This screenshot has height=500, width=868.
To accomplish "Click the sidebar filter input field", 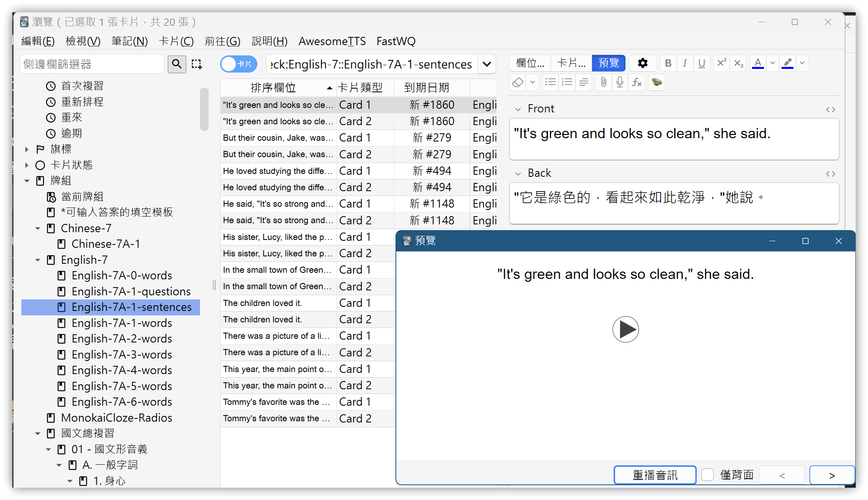I will 92,64.
